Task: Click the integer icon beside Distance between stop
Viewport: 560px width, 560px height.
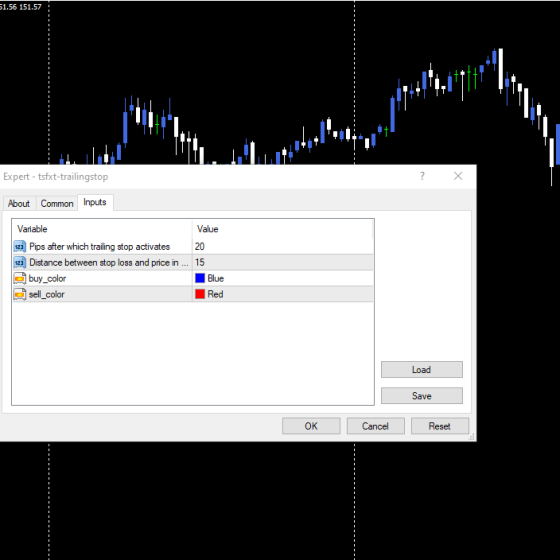Action: [20, 262]
